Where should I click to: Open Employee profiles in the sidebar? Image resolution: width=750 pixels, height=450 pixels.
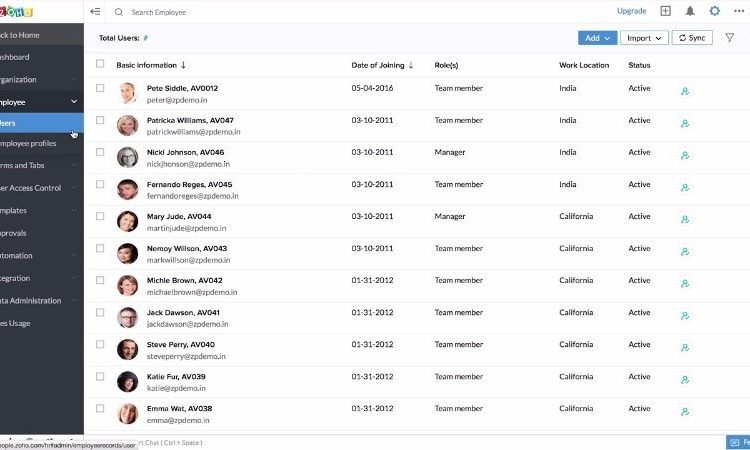pos(30,144)
